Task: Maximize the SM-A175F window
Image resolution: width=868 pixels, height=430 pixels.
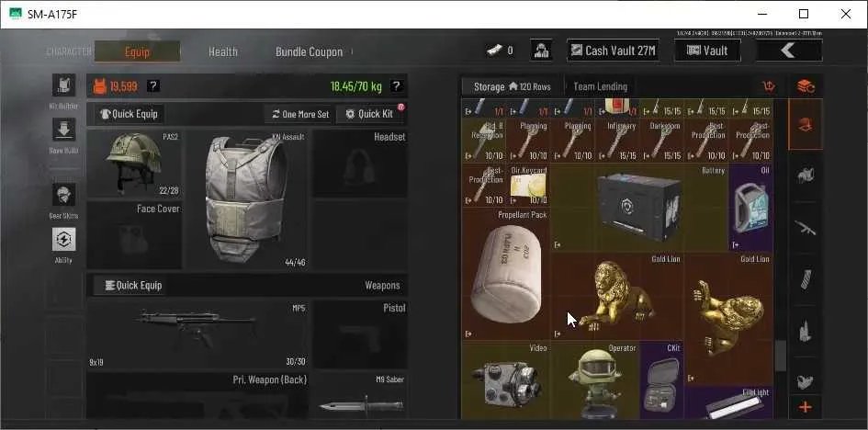Action: pyautogui.click(x=803, y=14)
